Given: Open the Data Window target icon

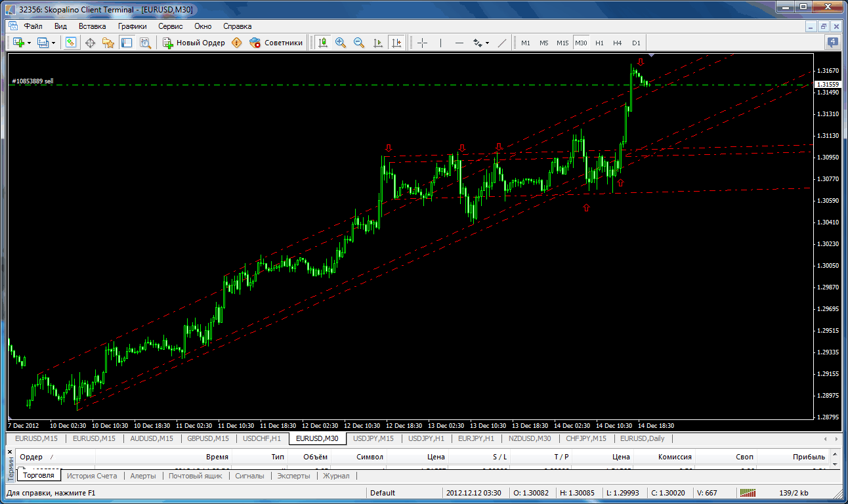Looking at the screenshot, I should pyautogui.click(x=90, y=43).
